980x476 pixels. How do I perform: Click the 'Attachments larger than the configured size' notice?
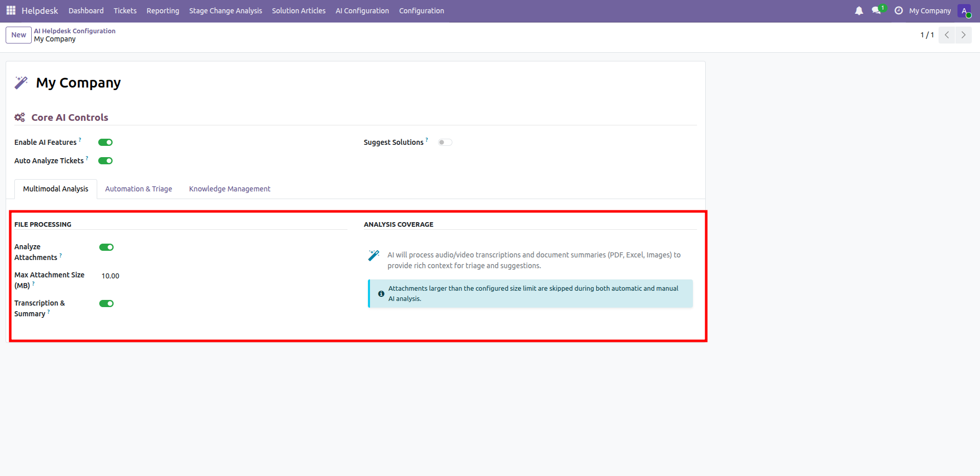[530, 294]
